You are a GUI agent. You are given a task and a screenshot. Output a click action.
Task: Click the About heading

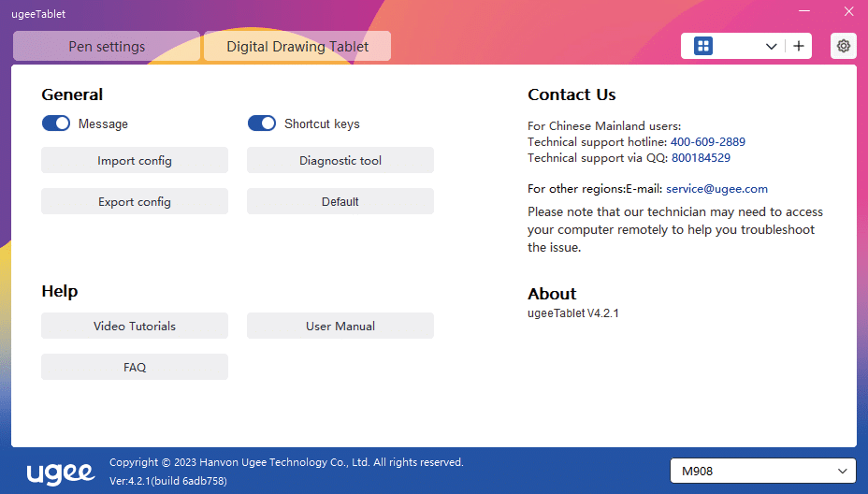click(552, 294)
